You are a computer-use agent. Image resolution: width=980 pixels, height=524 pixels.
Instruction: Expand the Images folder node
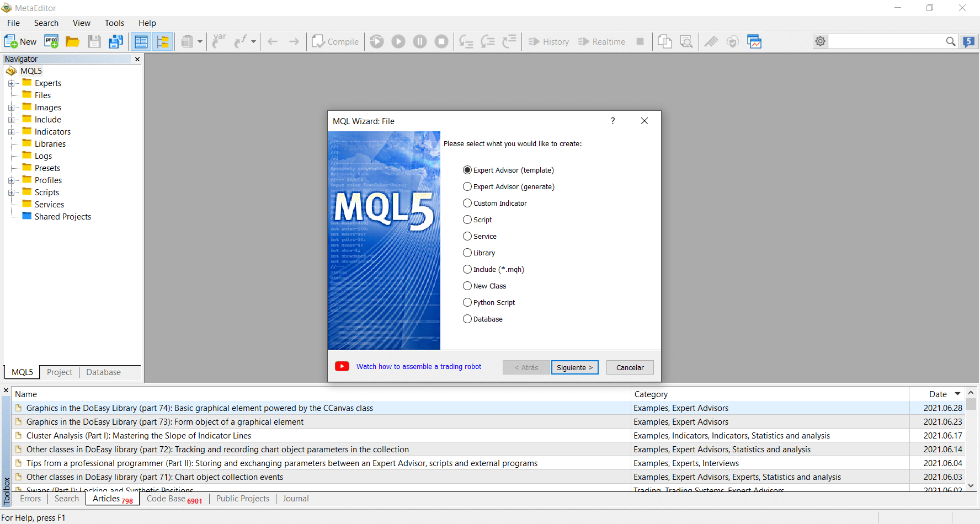coord(11,108)
